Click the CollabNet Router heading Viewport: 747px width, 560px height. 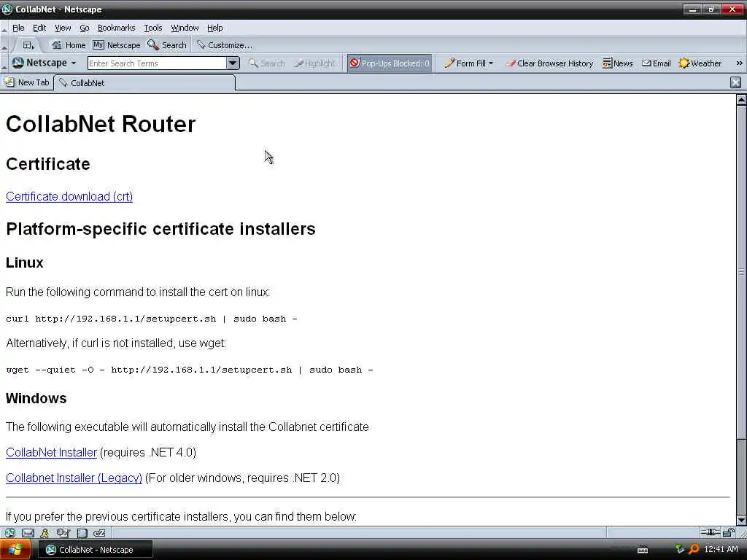tap(101, 124)
